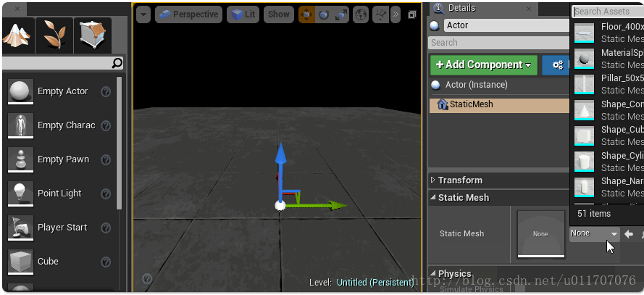Expand hidden viewport toolbar items chevron
The height and width of the screenshot is (295, 644).
click(x=395, y=14)
